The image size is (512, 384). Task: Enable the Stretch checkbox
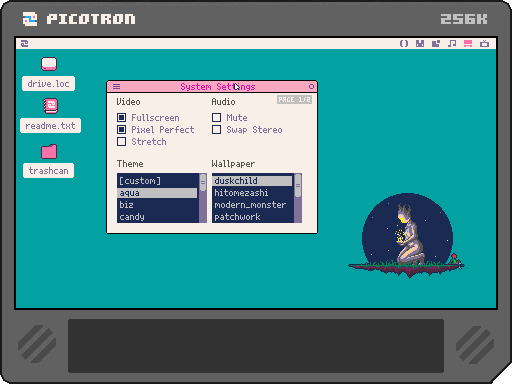(122, 142)
